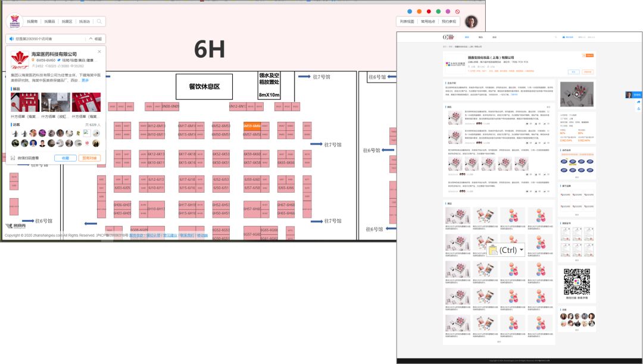Open the Paste Options (Ctrl) dropdown
This screenshot has width=643, height=364.
506,250
